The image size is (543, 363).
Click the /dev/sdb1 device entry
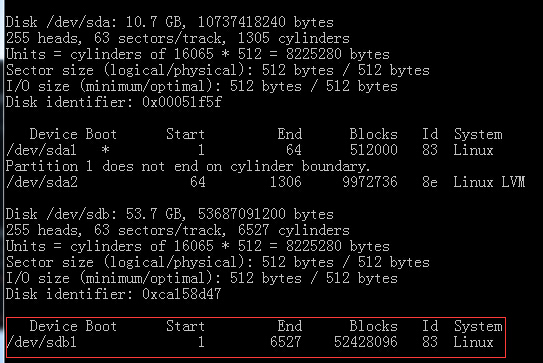41,342
